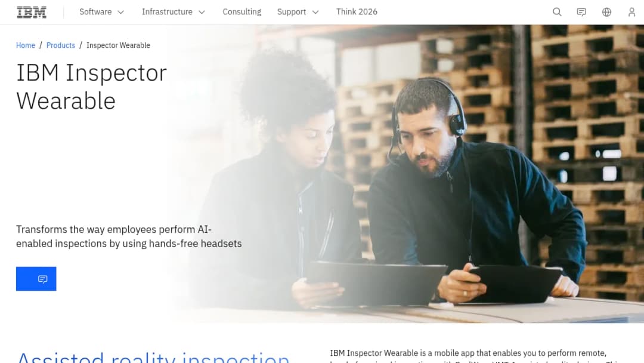
Task: Expand the Support menu
Action: coord(298,12)
